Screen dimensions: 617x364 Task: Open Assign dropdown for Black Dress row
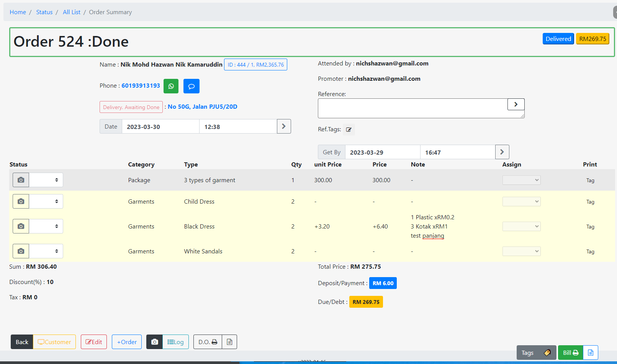[x=522, y=226]
